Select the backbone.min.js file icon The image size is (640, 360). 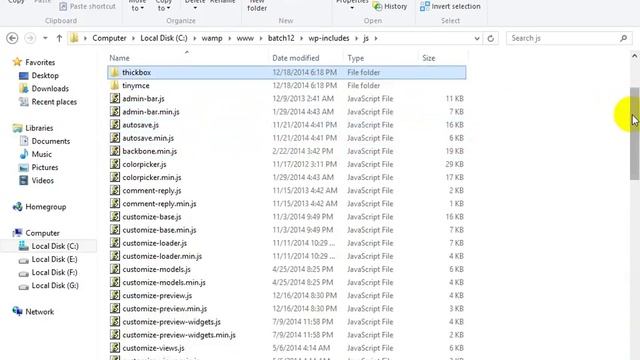(115, 151)
